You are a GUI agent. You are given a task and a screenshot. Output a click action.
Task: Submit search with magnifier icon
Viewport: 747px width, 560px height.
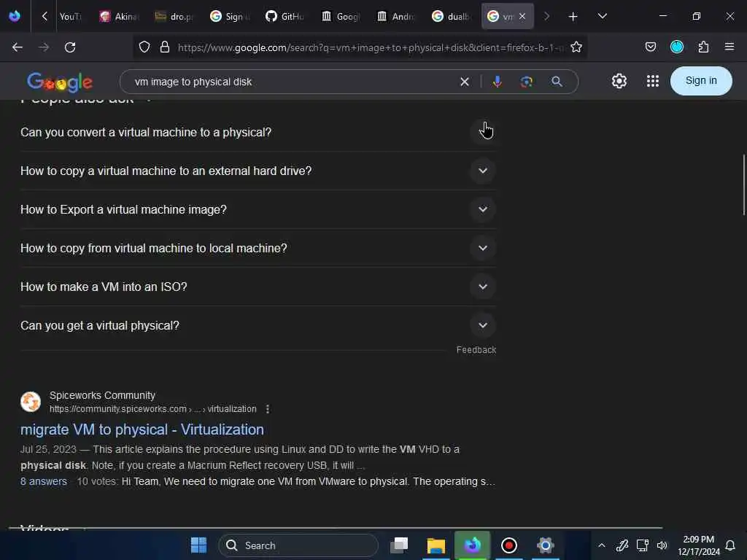557,82
